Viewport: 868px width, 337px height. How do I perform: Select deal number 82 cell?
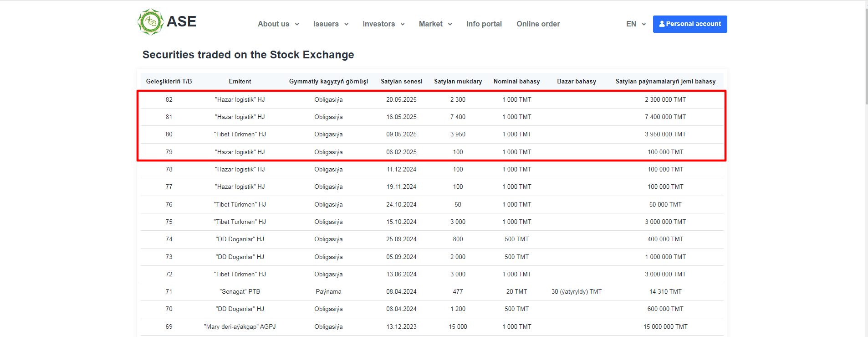click(169, 99)
